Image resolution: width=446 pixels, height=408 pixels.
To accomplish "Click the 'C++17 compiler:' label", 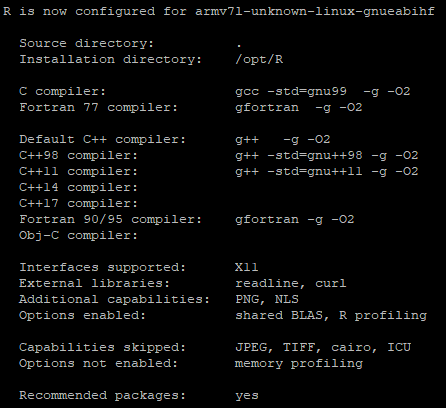I will coord(79,204).
